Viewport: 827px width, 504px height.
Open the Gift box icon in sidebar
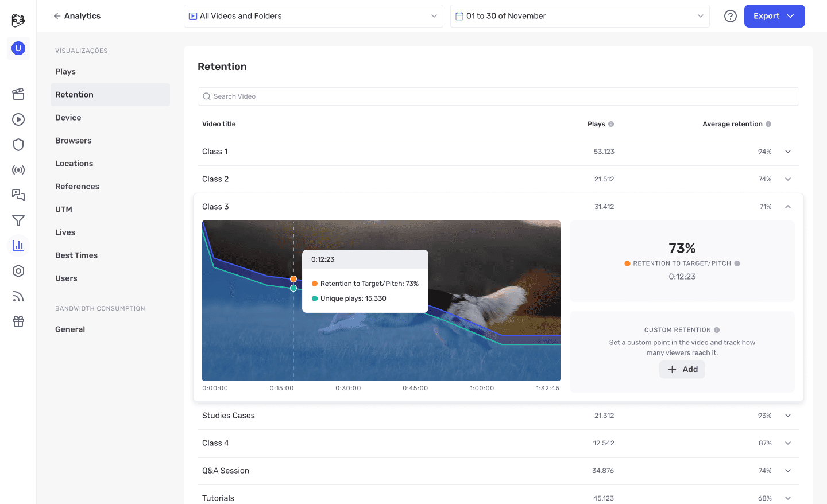pos(18,321)
